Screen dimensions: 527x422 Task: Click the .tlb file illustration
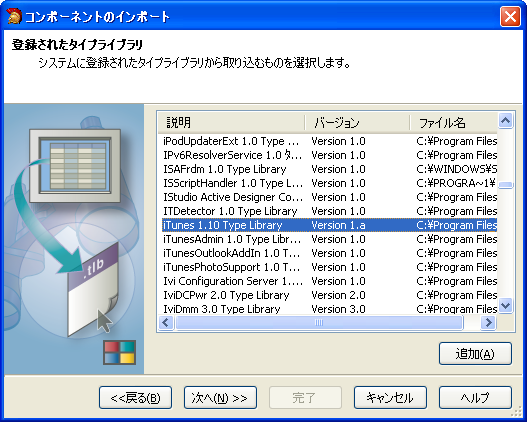pyautogui.click(x=93, y=290)
